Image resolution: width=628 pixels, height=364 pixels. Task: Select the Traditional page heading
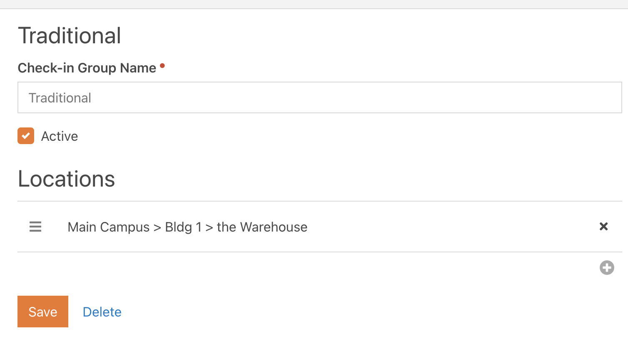69,35
